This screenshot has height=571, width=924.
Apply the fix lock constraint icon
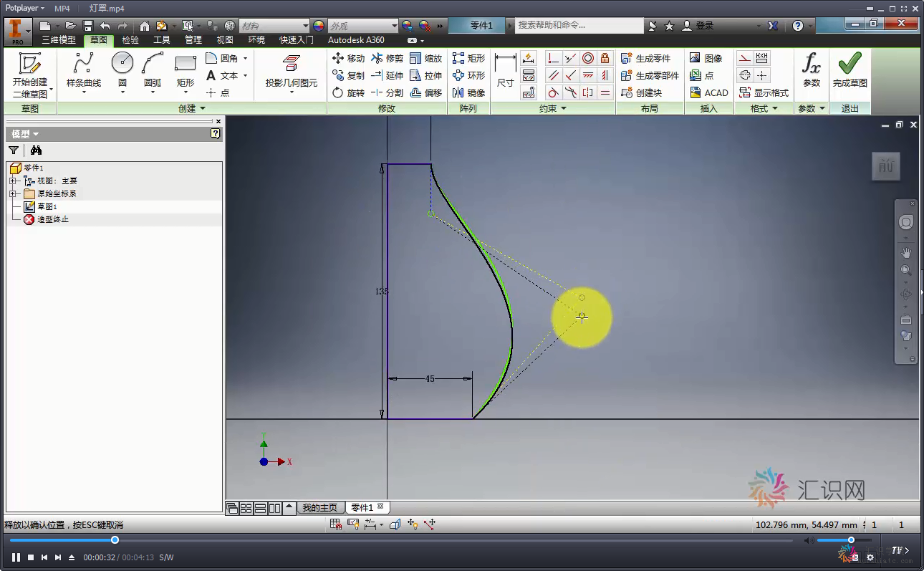click(605, 58)
